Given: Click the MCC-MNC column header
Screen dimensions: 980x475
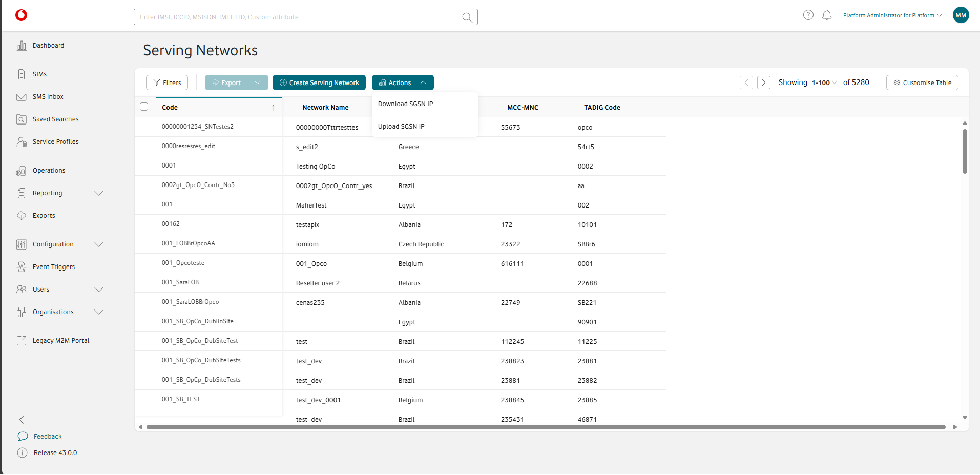Looking at the screenshot, I should 523,108.
